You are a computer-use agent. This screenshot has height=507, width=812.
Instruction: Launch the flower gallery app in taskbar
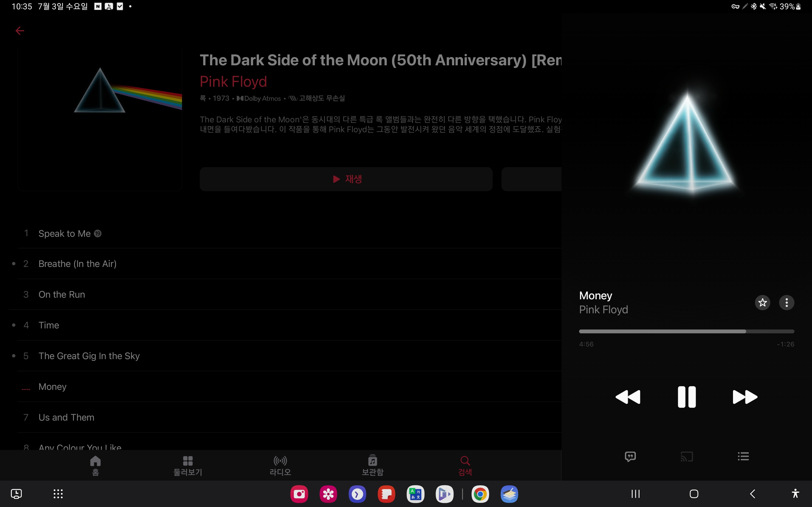(328, 494)
